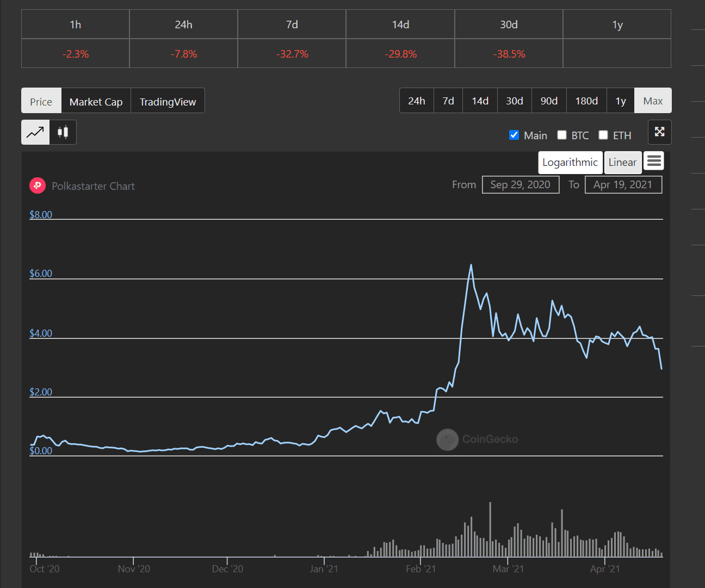Edit the To date Apr 19, 2021
The height and width of the screenshot is (588, 705).
(623, 185)
